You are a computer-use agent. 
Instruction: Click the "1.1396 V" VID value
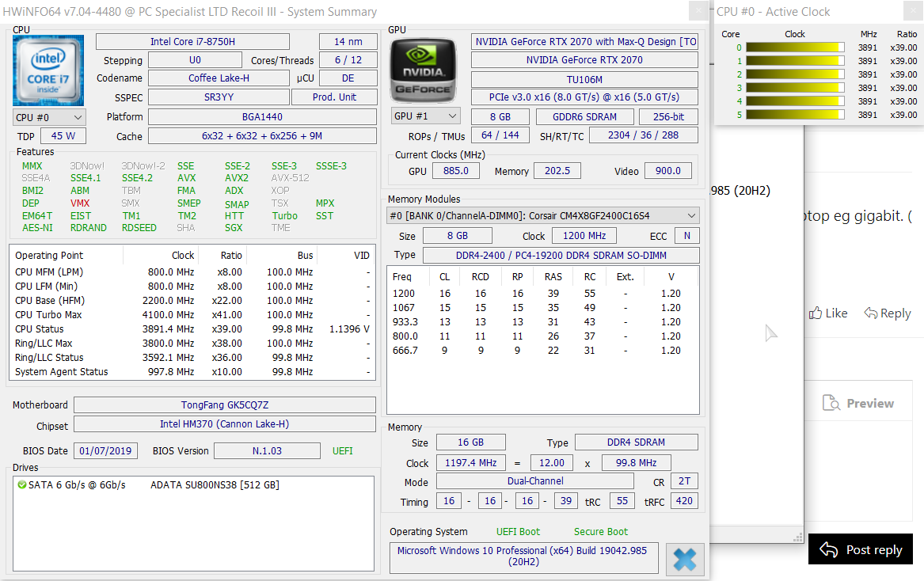point(349,328)
